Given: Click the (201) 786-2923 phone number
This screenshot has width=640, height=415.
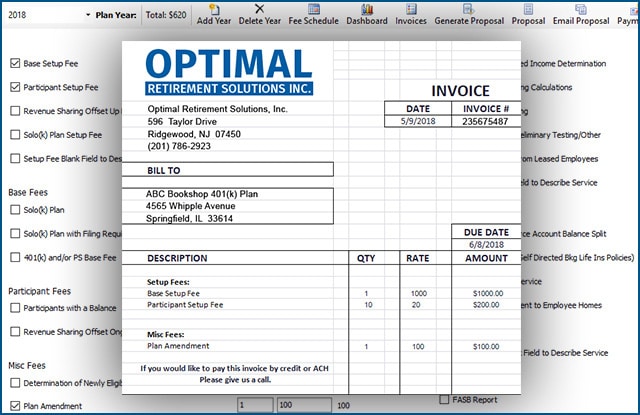Looking at the screenshot, I should point(179,146).
